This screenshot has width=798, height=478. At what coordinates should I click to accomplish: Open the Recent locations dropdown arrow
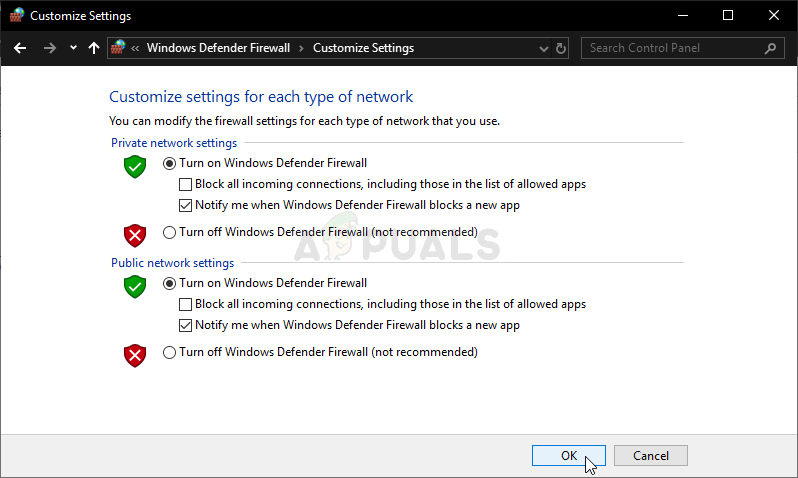[x=73, y=48]
